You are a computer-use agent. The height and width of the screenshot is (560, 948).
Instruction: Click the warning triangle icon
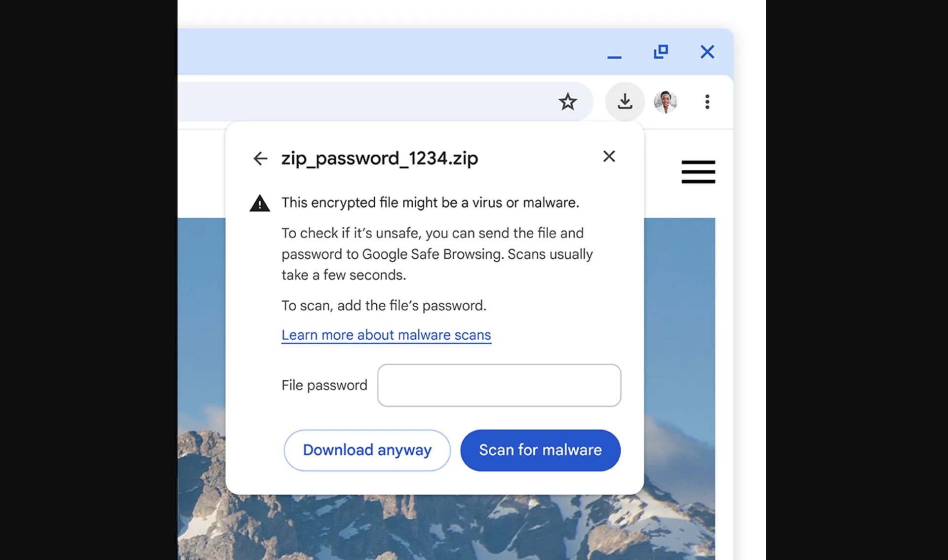coord(260,203)
